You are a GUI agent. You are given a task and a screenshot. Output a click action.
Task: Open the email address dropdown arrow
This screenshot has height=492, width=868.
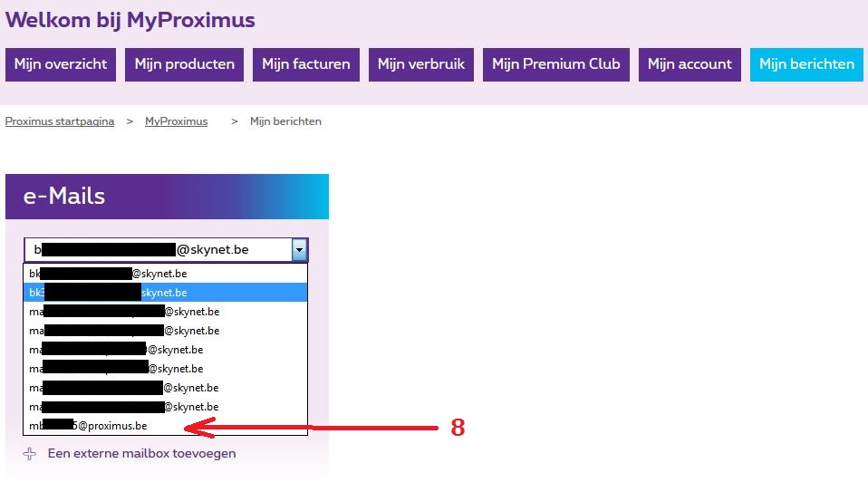(x=299, y=250)
